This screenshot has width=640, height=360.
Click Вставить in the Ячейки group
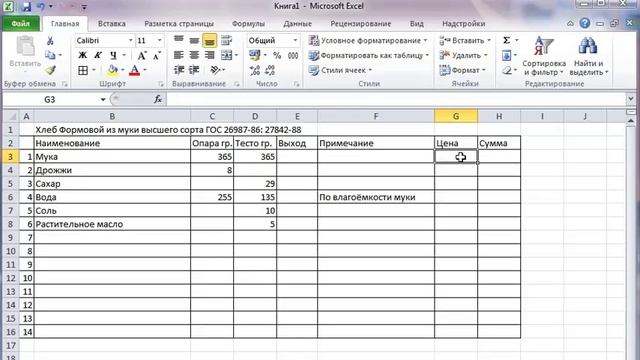(x=465, y=40)
